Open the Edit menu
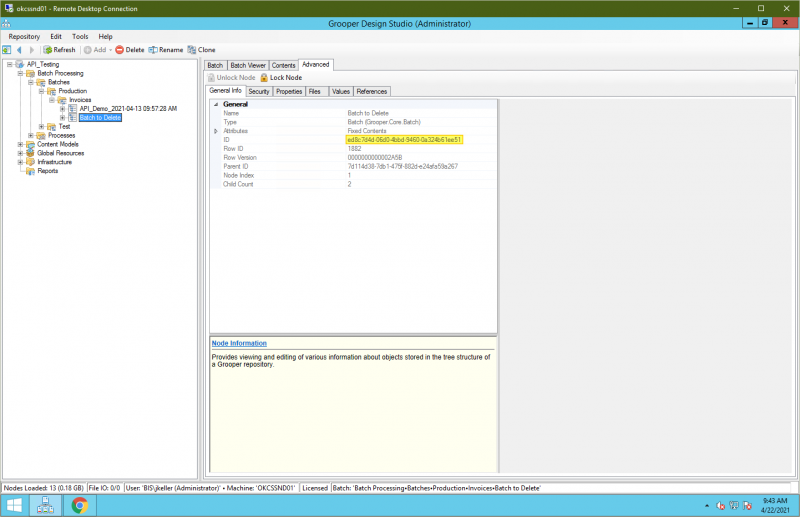The height and width of the screenshot is (517, 800). 56,37
